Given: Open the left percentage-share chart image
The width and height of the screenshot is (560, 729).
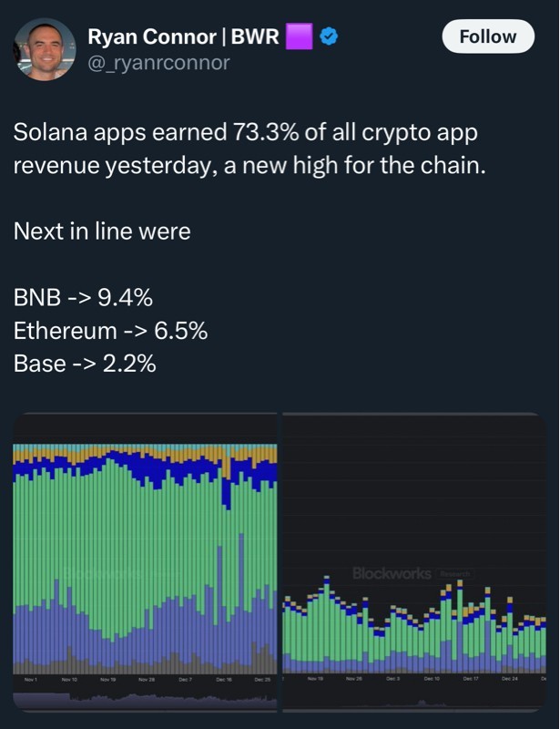Looking at the screenshot, I should click(x=146, y=556).
